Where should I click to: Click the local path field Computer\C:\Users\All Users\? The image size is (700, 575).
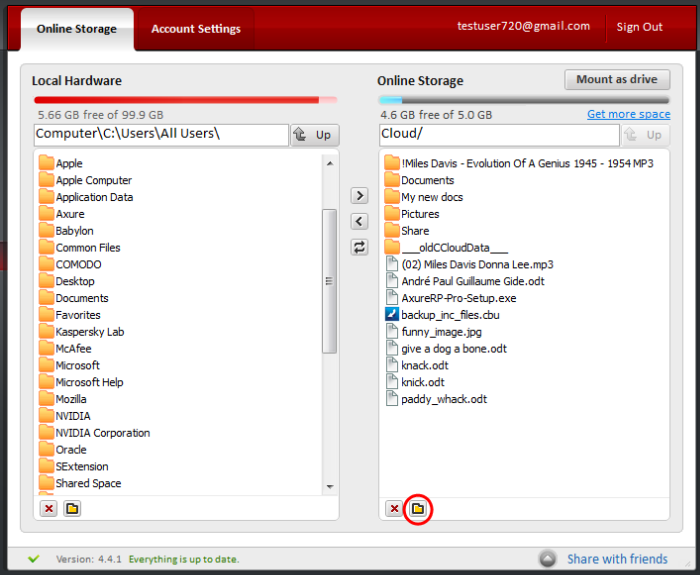click(161, 135)
